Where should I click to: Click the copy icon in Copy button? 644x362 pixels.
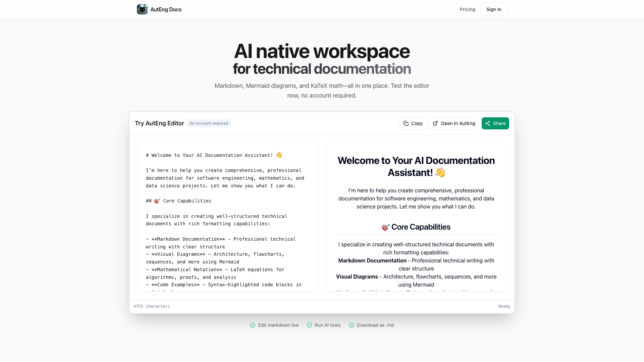tap(406, 123)
